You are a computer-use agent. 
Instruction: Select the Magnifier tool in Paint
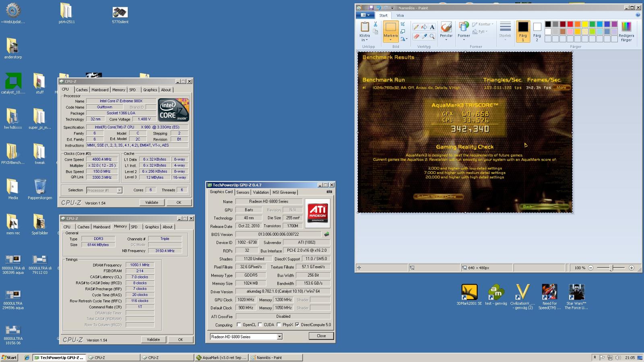point(432,36)
